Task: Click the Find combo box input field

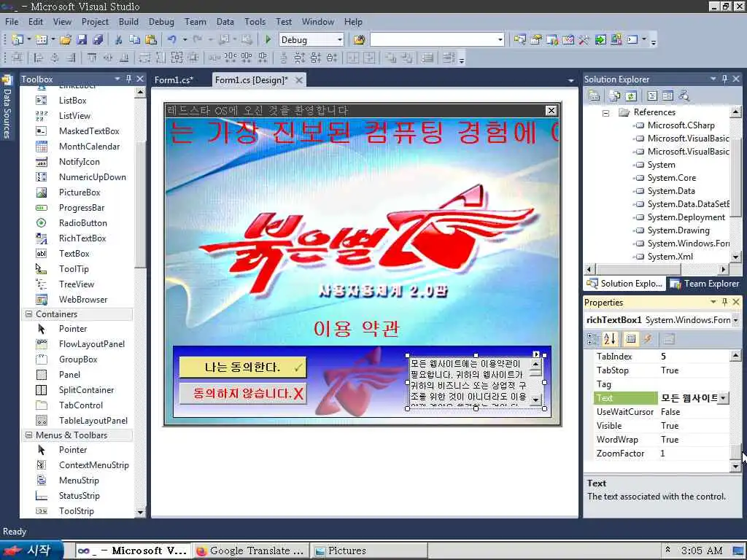Action: tap(433, 40)
